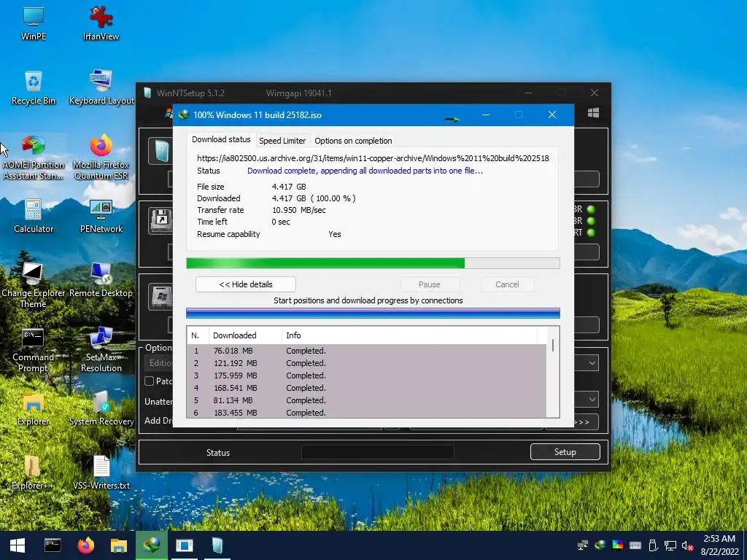Image resolution: width=747 pixels, height=560 pixels.
Task: Open the Explorer++ desktop icon
Action: [33, 472]
